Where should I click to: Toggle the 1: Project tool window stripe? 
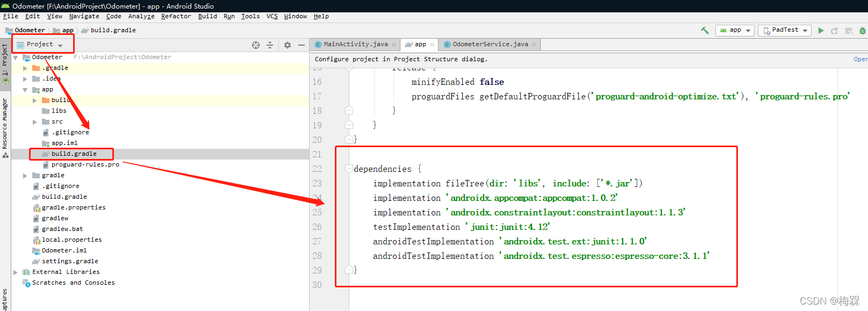pos(5,60)
